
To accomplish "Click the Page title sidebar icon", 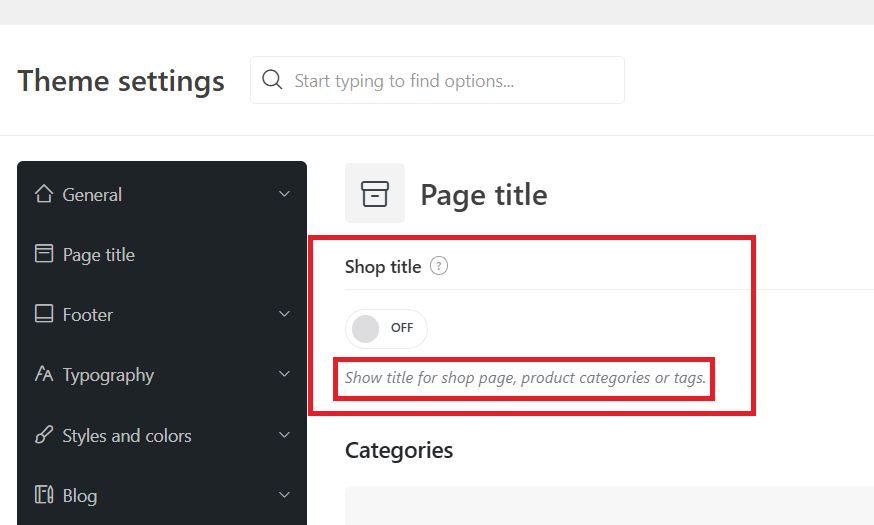I will (x=44, y=254).
